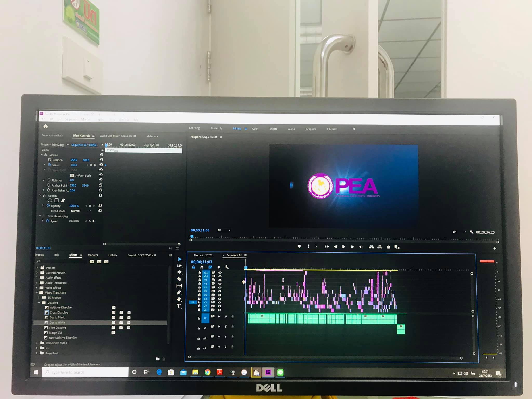The image size is (532, 399).
Task: Go to Premiere Home screen
Action: point(45,126)
